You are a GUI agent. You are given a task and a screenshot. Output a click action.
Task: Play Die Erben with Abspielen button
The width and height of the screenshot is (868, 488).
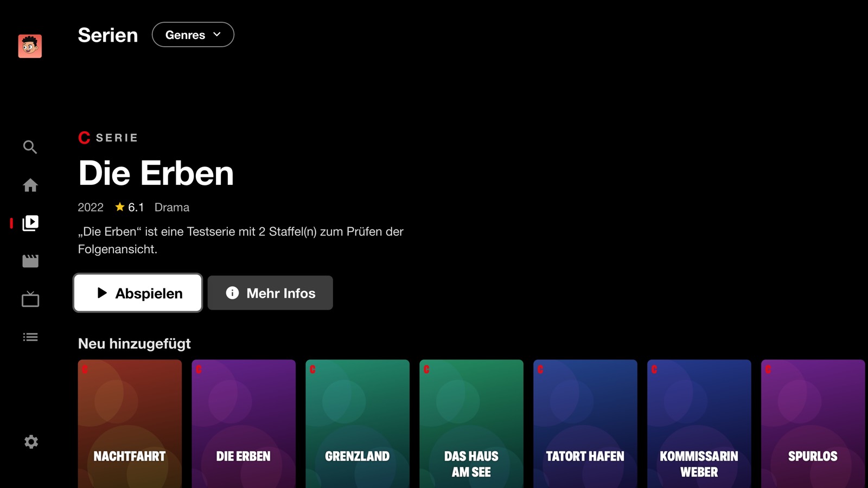coord(138,293)
